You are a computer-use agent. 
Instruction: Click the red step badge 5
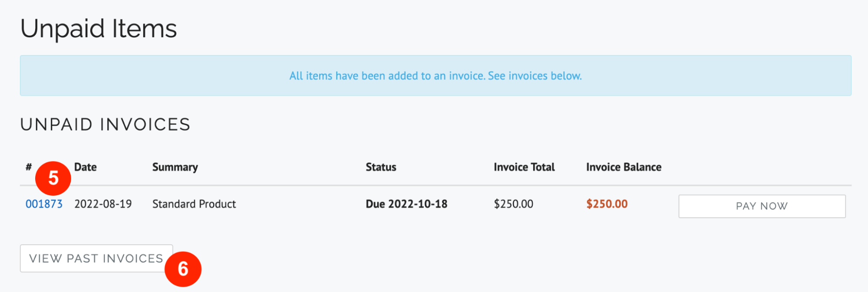click(x=54, y=178)
